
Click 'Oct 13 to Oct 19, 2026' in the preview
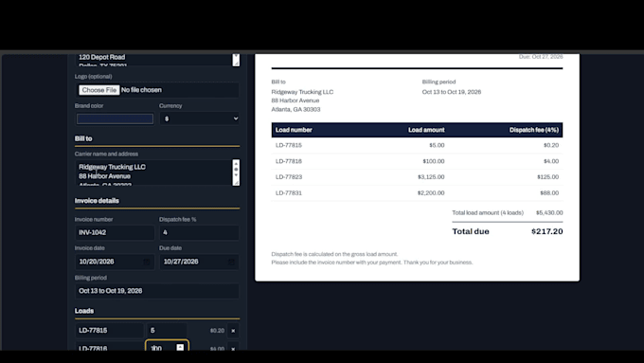click(x=452, y=92)
